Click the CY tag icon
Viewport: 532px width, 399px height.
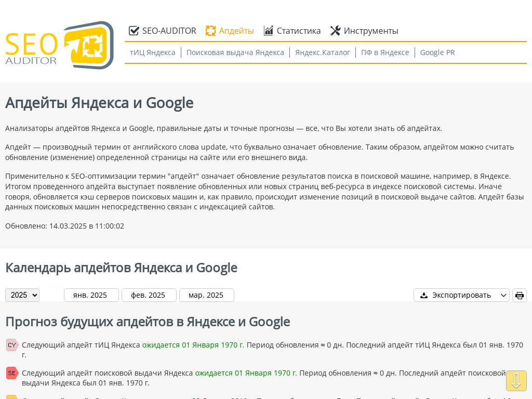(12, 345)
